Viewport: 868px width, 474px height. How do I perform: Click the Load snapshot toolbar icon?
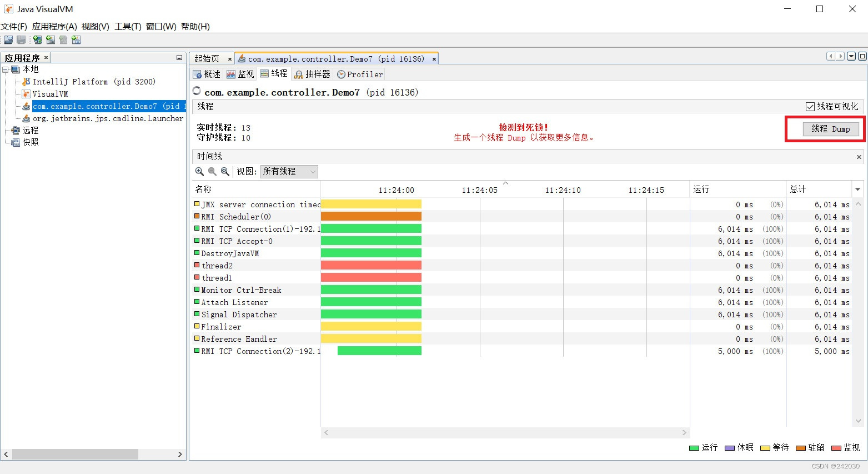pyautogui.click(x=8, y=40)
